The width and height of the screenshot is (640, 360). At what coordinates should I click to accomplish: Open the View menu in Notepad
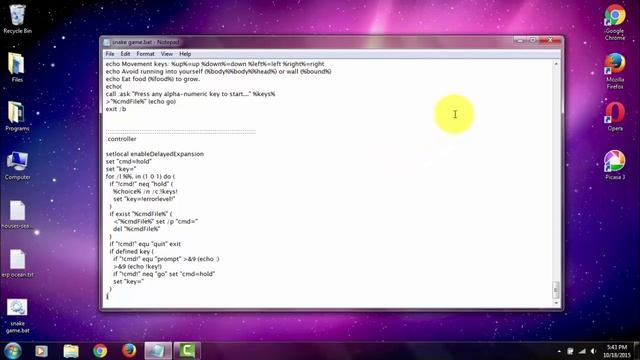(167, 54)
